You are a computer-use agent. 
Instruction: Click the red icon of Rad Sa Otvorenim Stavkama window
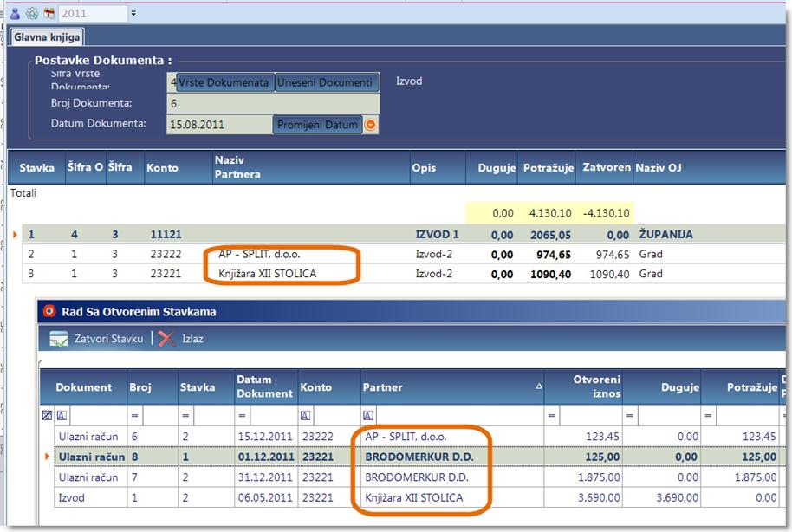49,311
